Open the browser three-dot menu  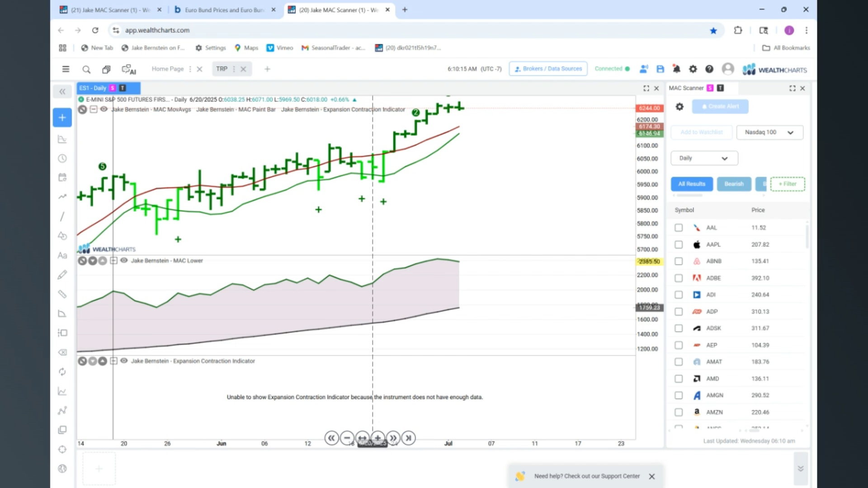(806, 30)
